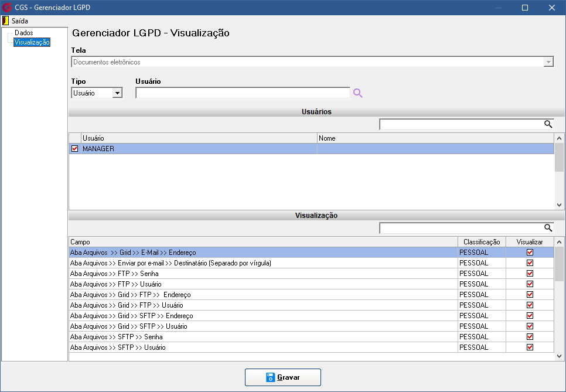This screenshot has width=566, height=392.
Task: Click magnifier icon in Visualização search box
Action: (x=548, y=228)
